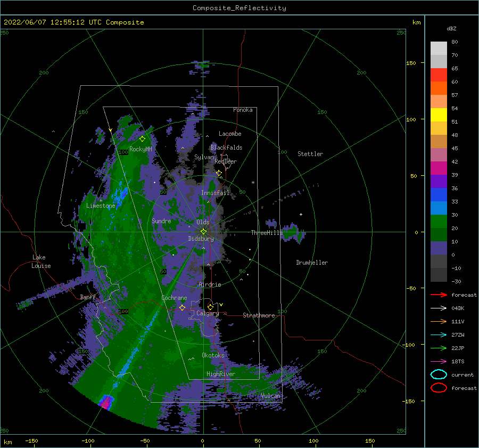
Task: Click the white asterisk marker above Limestone
Action: pyautogui.click(x=101, y=201)
